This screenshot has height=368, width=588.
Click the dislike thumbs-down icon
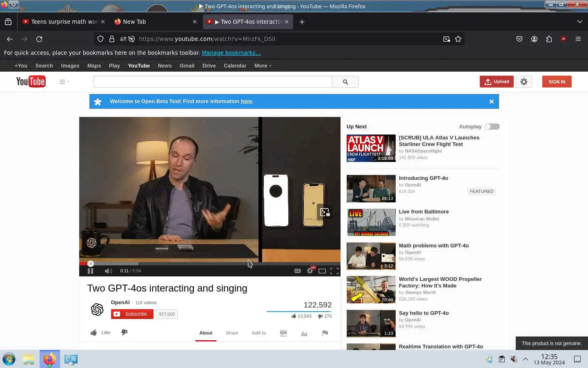coord(125,332)
